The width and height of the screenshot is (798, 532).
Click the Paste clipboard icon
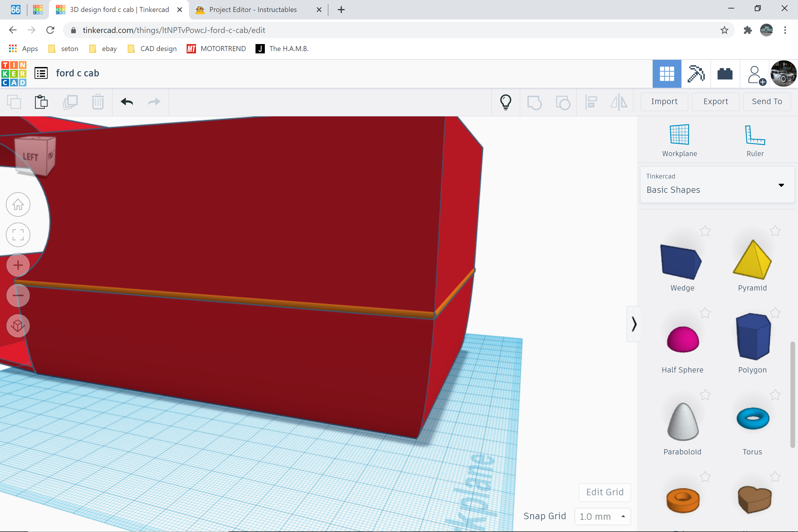(41, 102)
